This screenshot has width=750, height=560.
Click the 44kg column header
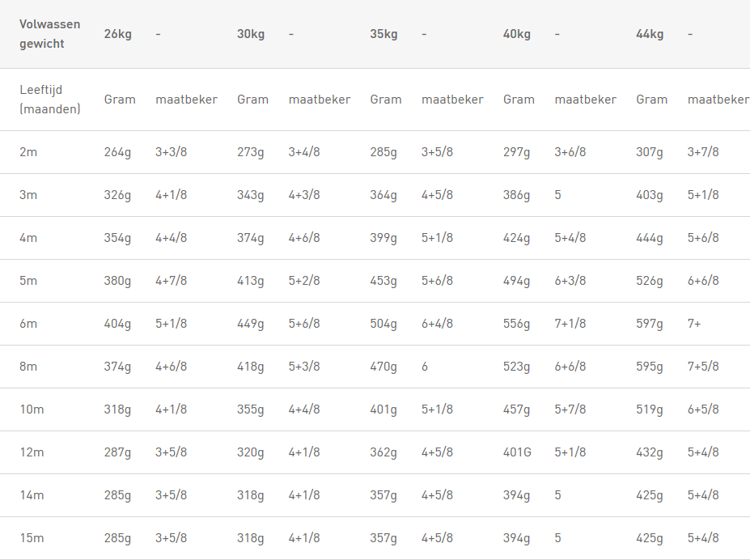tap(650, 34)
